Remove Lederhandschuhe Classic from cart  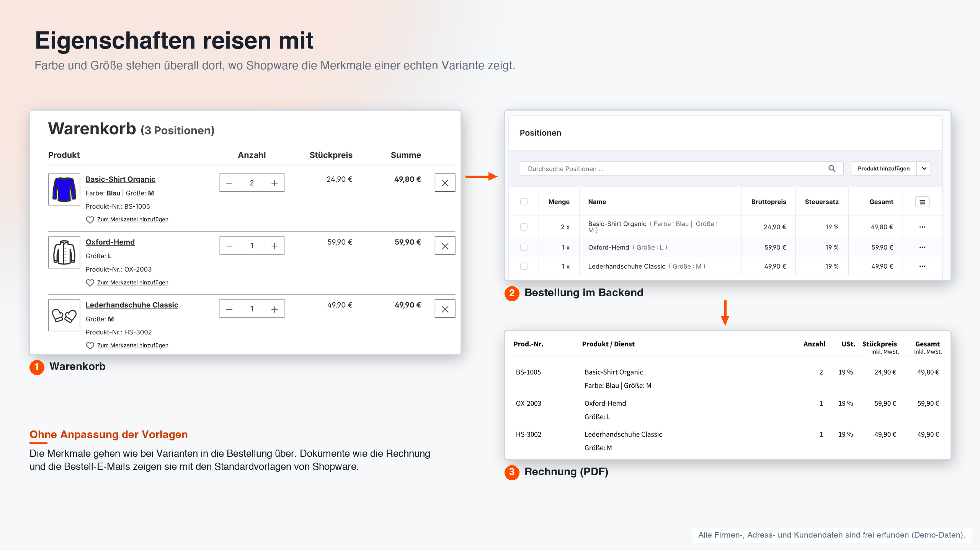[445, 309]
